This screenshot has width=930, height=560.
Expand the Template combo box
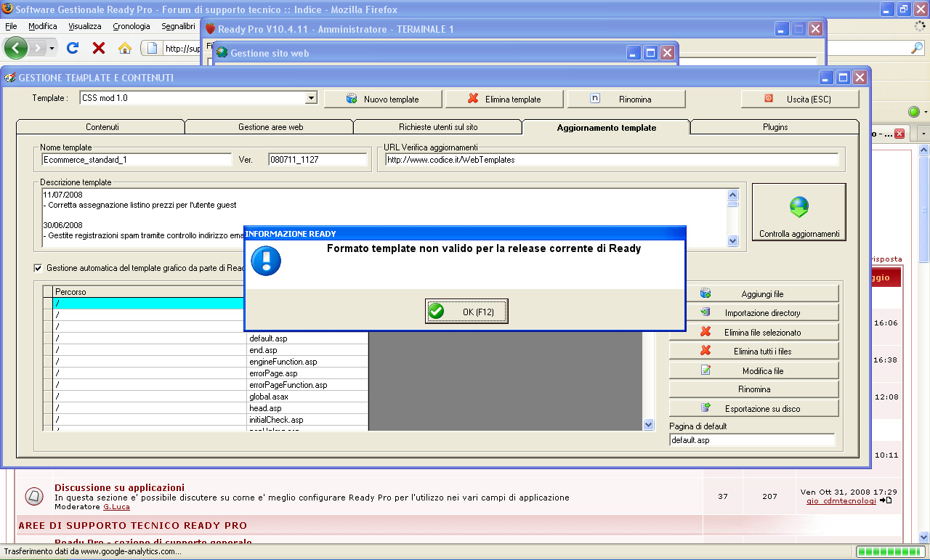312,97
